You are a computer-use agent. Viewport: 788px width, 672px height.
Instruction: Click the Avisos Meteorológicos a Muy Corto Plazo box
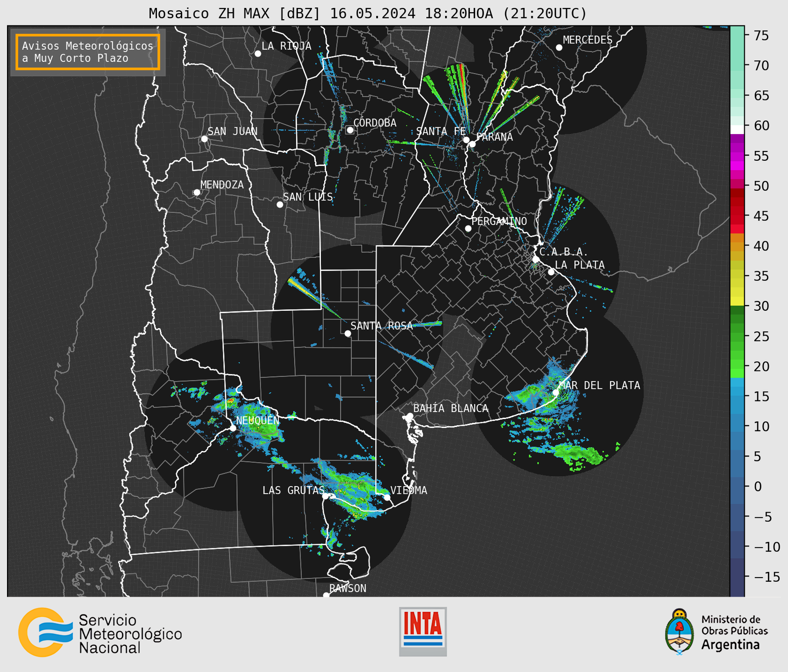point(88,52)
